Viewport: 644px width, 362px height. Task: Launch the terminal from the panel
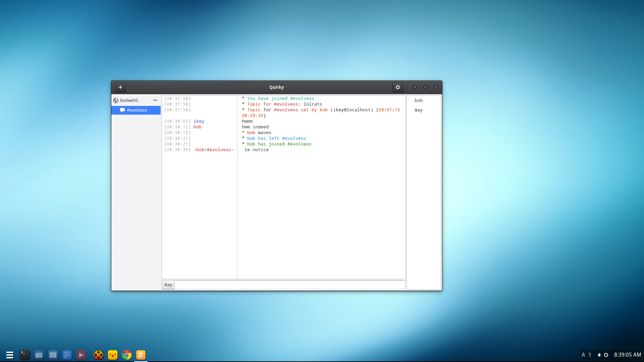[x=25, y=355]
